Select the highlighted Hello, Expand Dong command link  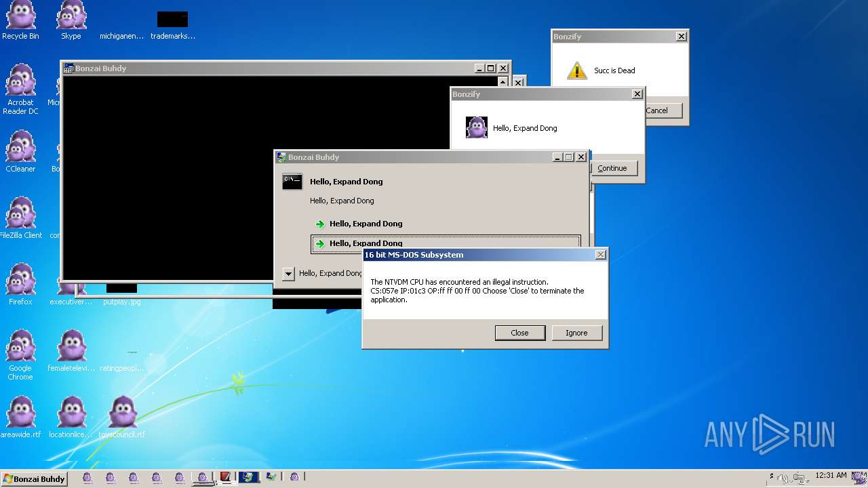tap(446, 244)
